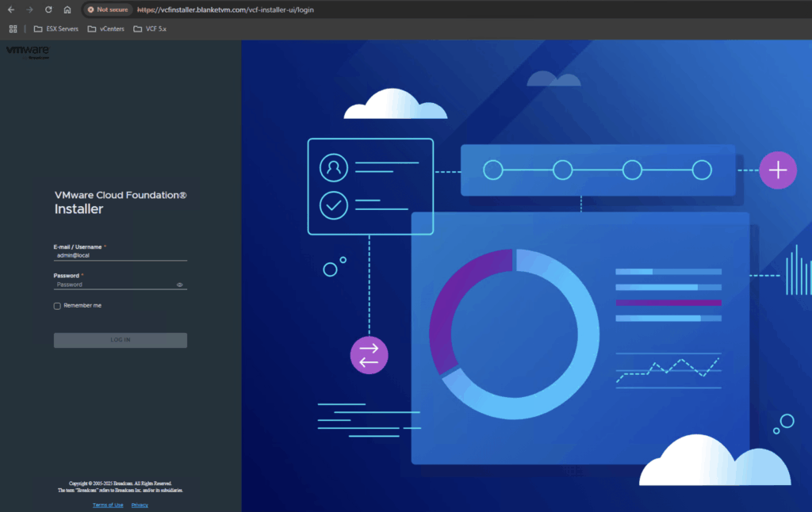812x512 pixels.
Task: Click the purple swap arrows circle icon
Action: click(x=369, y=355)
